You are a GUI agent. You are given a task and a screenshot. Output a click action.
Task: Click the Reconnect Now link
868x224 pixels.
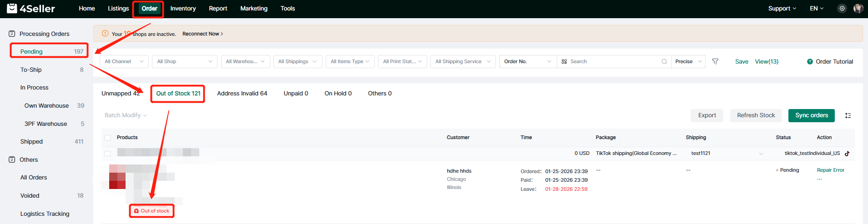coord(202,34)
